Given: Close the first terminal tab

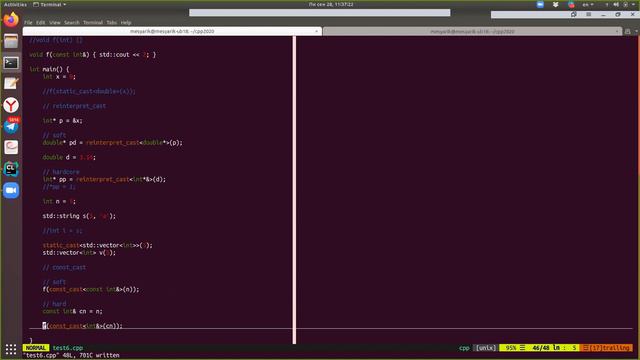Looking at the screenshot, I should click(x=316, y=31).
